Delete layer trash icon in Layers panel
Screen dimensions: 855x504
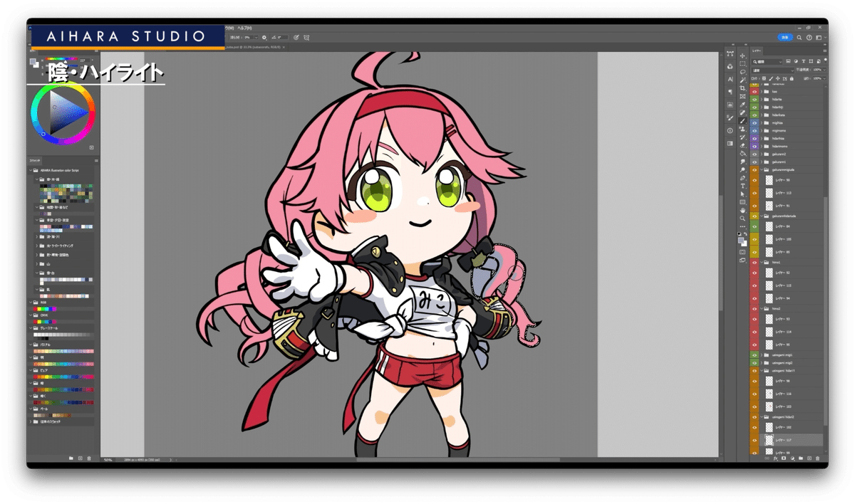click(x=817, y=458)
